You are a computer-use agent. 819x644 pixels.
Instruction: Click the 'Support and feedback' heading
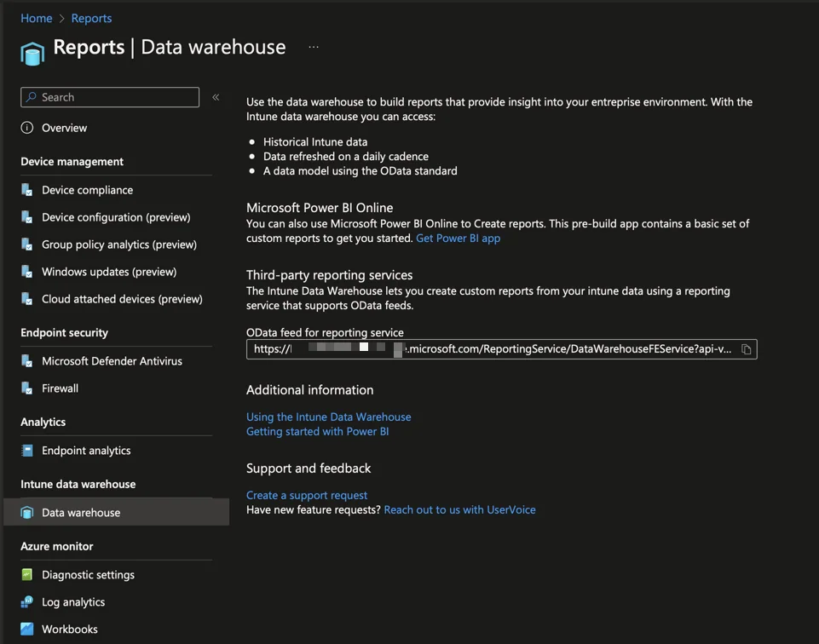tap(309, 469)
